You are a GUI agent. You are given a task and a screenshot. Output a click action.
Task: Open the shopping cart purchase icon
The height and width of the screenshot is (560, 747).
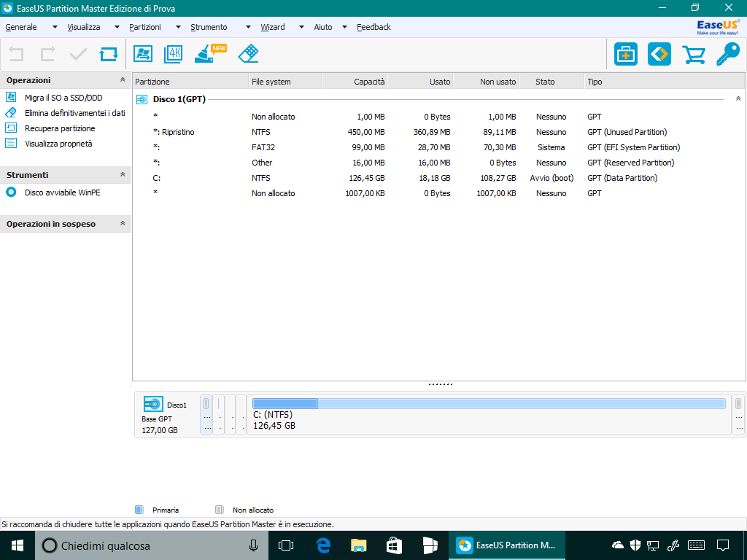point(694,54)
